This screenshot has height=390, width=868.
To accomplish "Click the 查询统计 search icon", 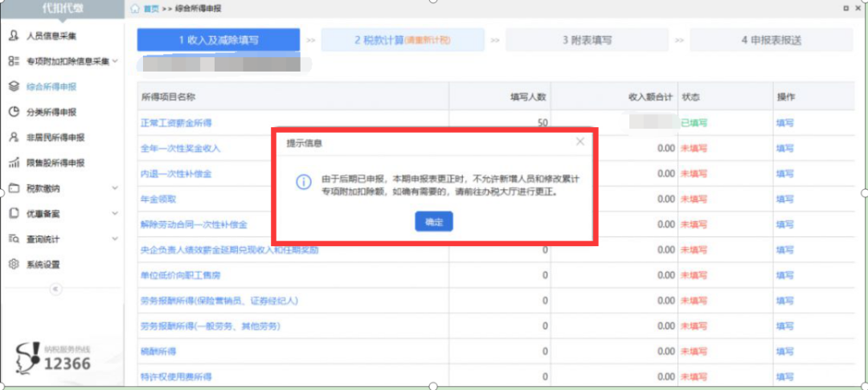I will 14,239.
